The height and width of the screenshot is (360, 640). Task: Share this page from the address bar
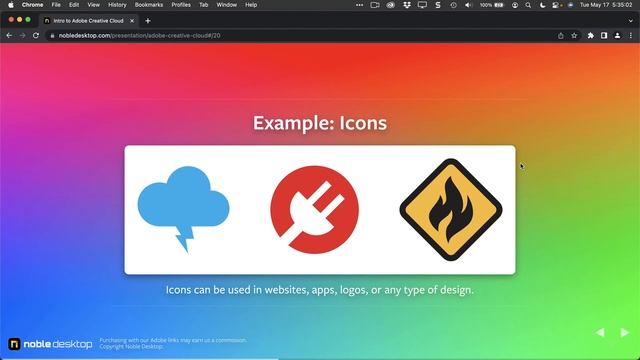pyautogui.click(x=561, y=36)
